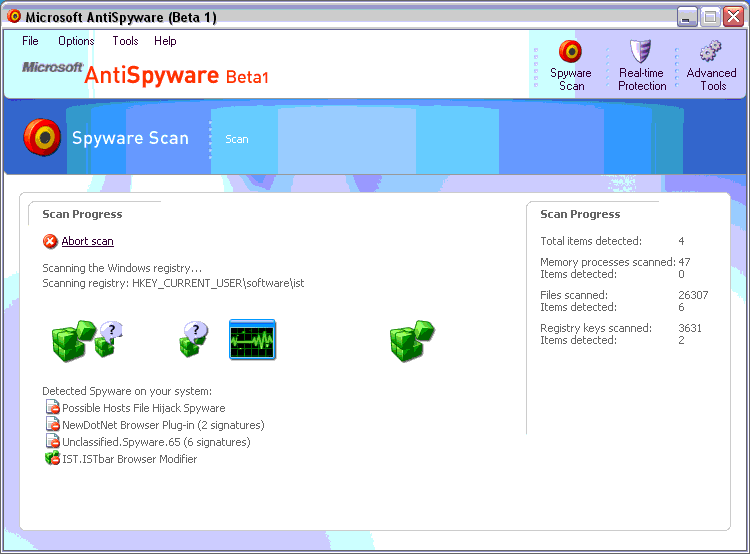Select Unclassified.Spyware.65 (6 signatures) entry
Viewport: 750px width, 554px height.
coord(156,442)
